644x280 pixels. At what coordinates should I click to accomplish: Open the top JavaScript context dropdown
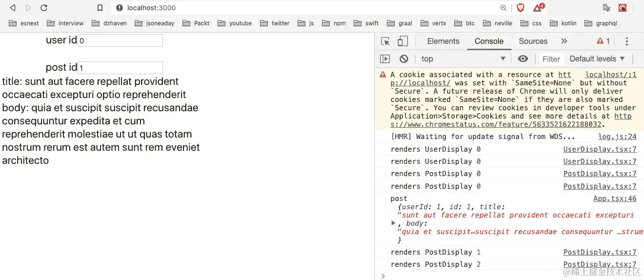click(463, 59)
